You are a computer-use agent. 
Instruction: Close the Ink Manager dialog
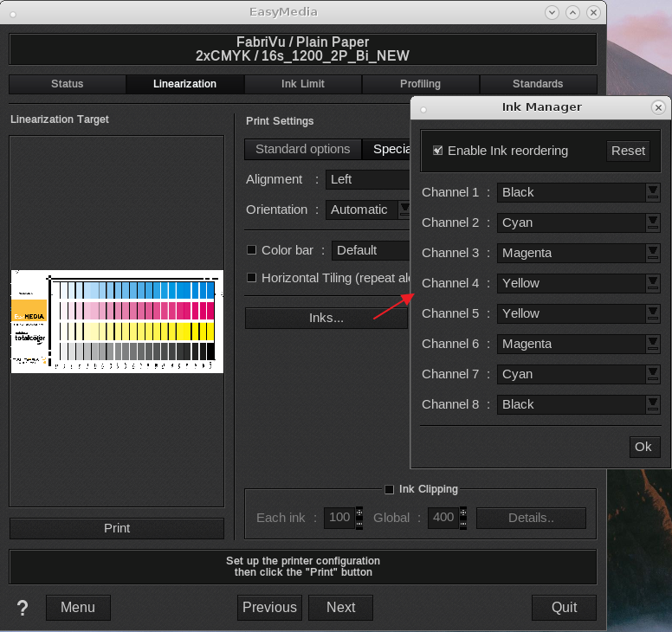(x=658, y=107)
